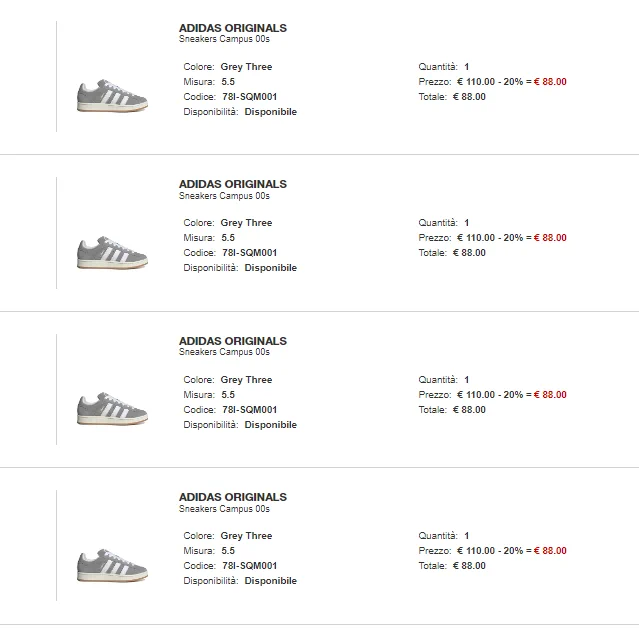Open the fourth product's sneaker thumbnail
Image resolution: width=639 pixels, height=631 pixels.
pyautogui.click(x=112, y=565)
